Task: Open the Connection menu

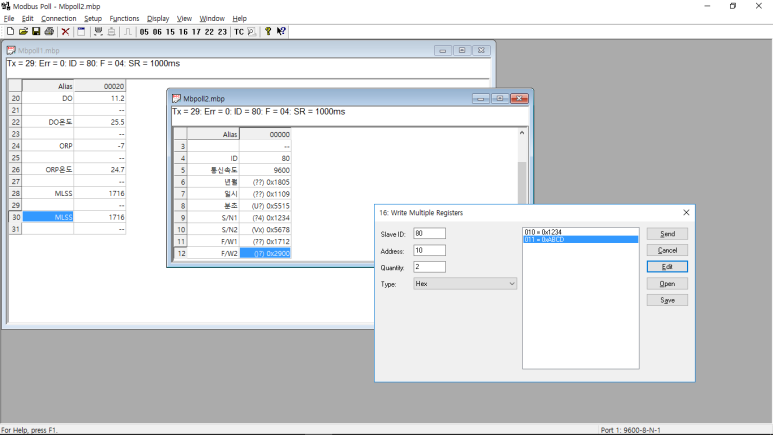Action: [x=58, y=18]
